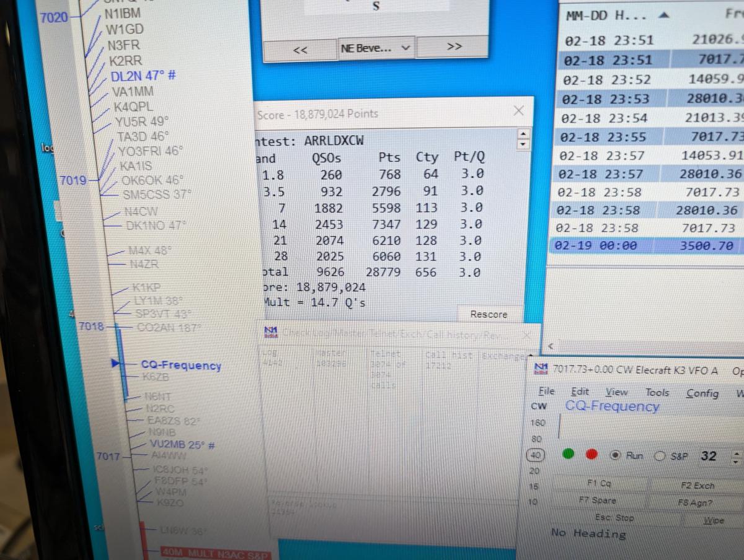Click spot N1IBM in bandmap
Screen dimensions: 744x560
[x=122, y=13]
